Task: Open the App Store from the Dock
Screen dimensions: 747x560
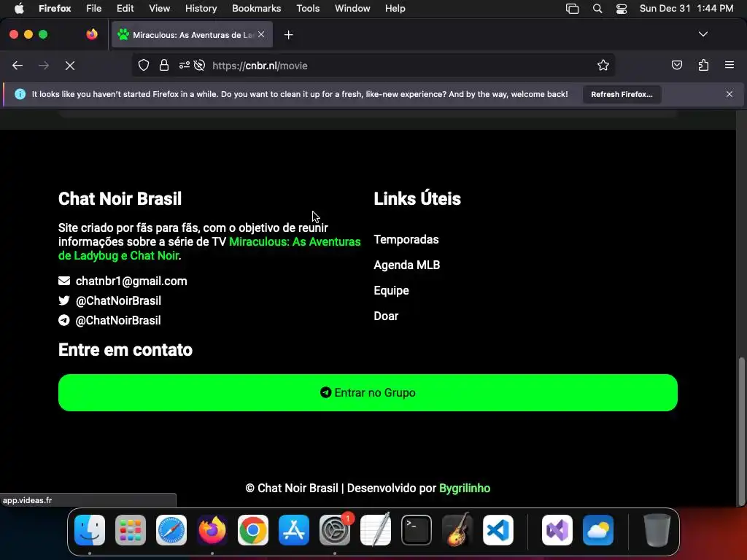Action: pos(294,529)
